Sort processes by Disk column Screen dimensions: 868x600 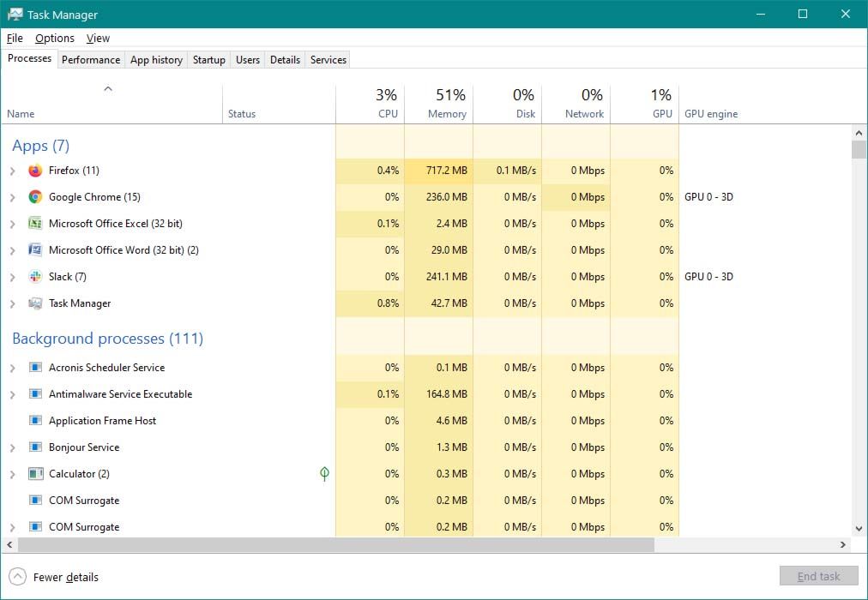tap(508, 104)
